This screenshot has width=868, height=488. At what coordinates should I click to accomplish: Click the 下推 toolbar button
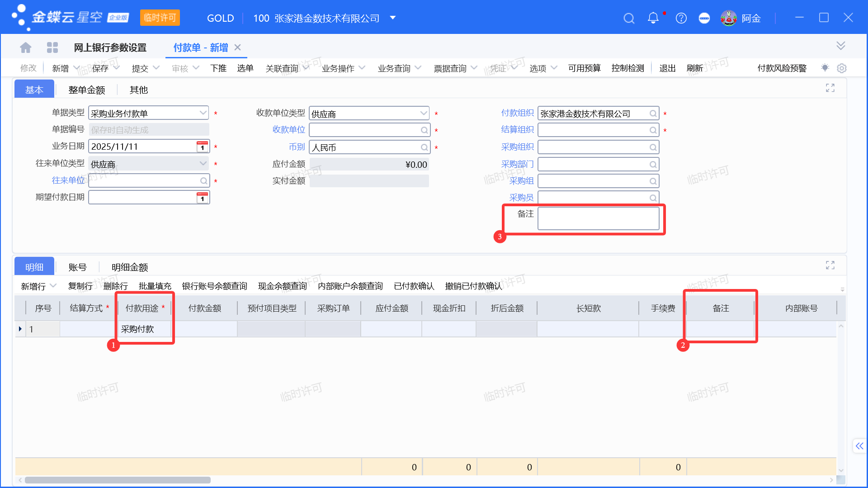pyautogui.click(x=218, y=68)
